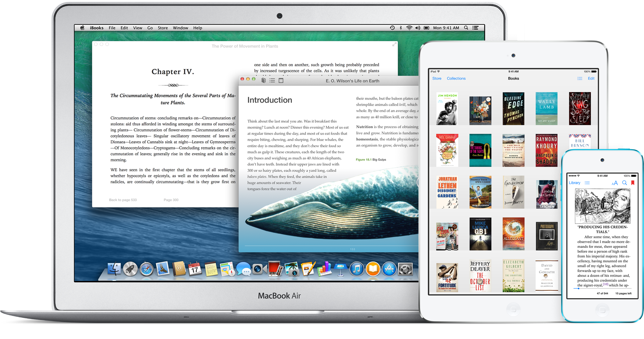
Task: Open the Store menu in menu bar
Action: (163, 28)
